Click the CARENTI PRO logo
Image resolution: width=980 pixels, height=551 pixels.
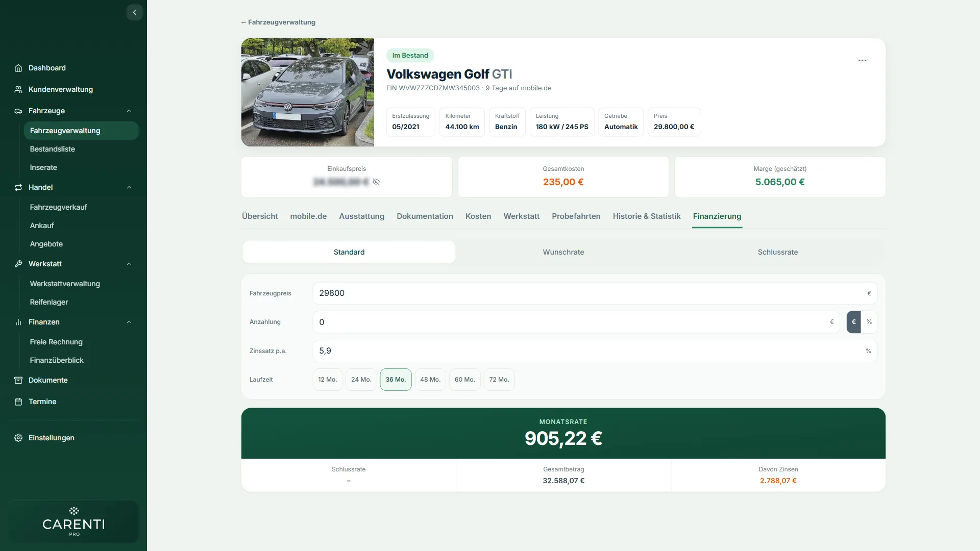tap(73, 521)
